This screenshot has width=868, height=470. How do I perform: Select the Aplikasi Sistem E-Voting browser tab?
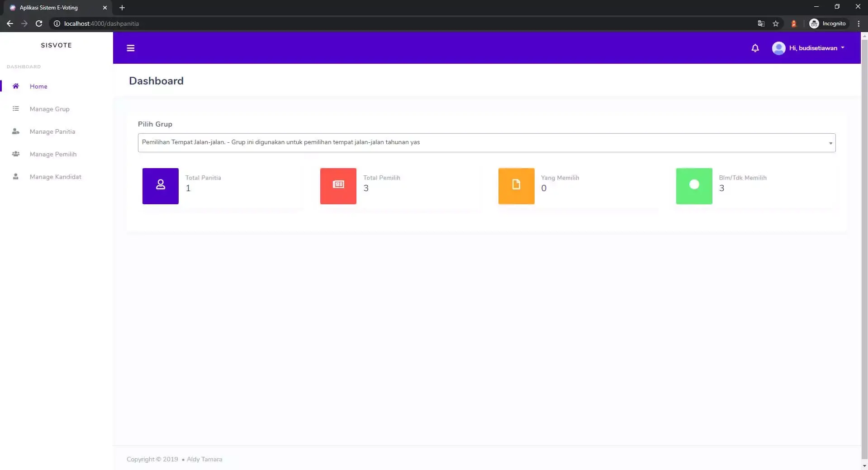[57, 8]
